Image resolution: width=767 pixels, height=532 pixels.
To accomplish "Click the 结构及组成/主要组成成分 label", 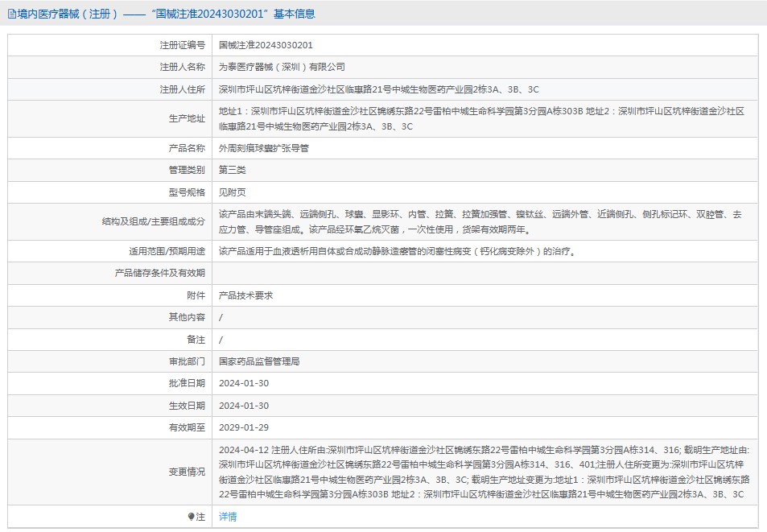I will 154,221.
